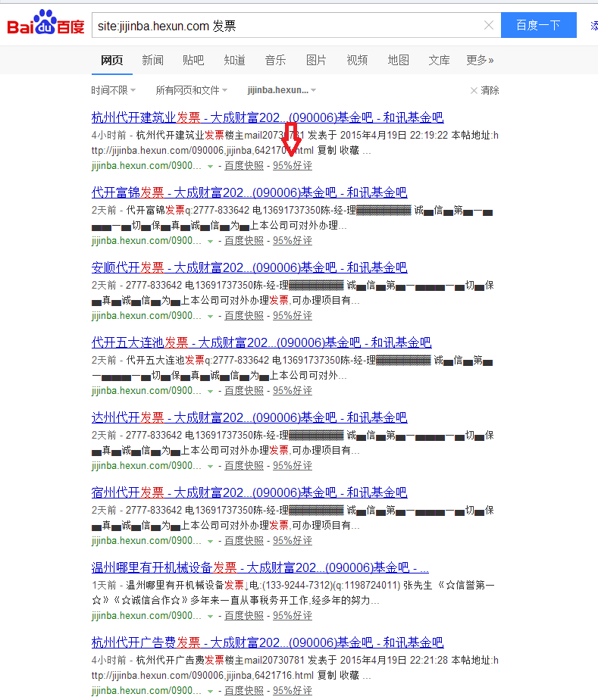Click 95%好评 under 杭州代开建筑业发票 result
598x700 pixels.
coord(293,166)
